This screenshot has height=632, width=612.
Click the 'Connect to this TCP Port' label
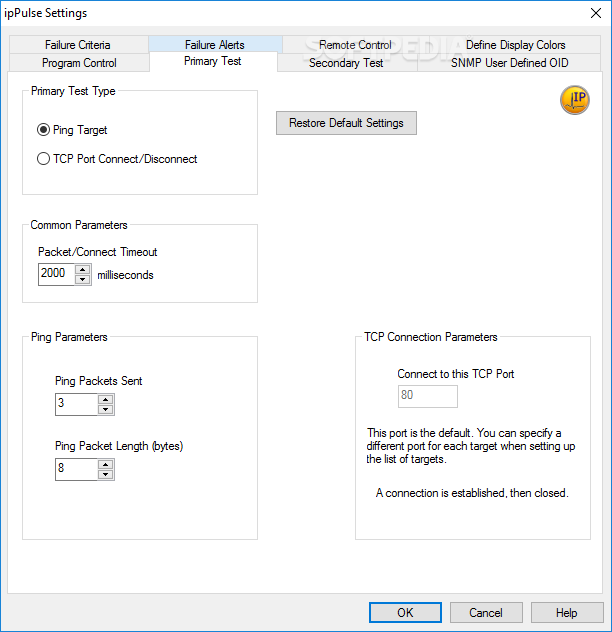pos(456,374)
